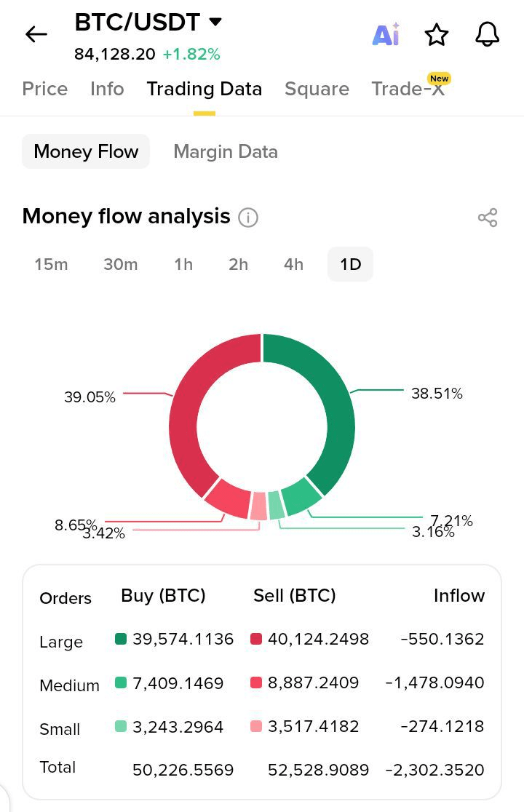
Task: Add BTC/USDT to favorites with star
Action: pyautogui.click(x=437, y=34)
